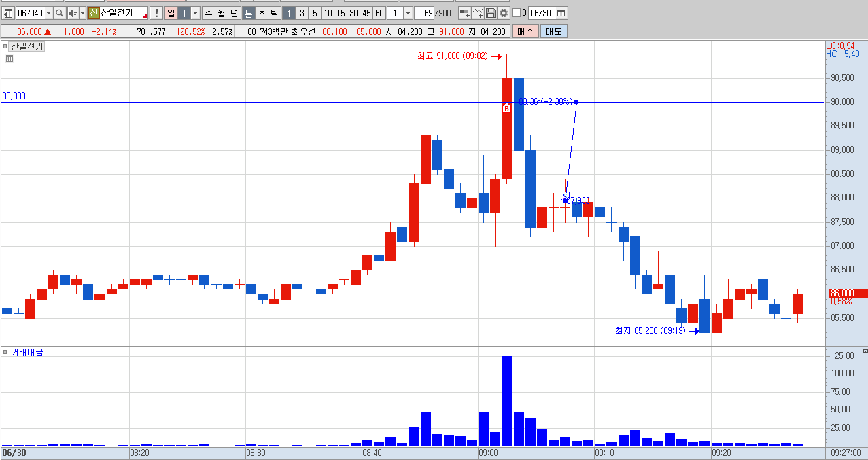Choose the 30-minute interval button
The width and height of the screenshot is (868, 460).
pyautogui.click(x=353, y=13)
